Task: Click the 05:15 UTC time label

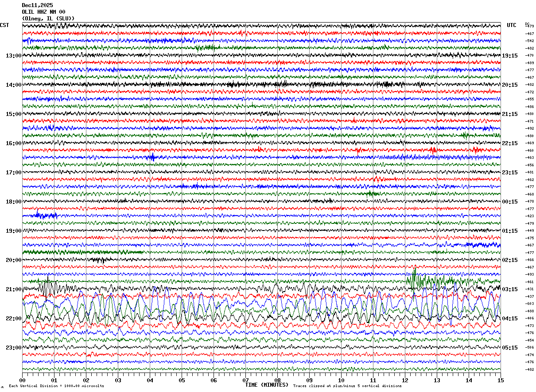Action: (509, 348)
